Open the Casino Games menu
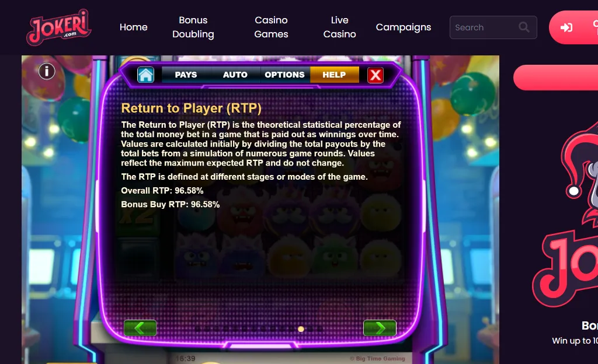Viewport: 598px width, 364px height. click(271, 27)
